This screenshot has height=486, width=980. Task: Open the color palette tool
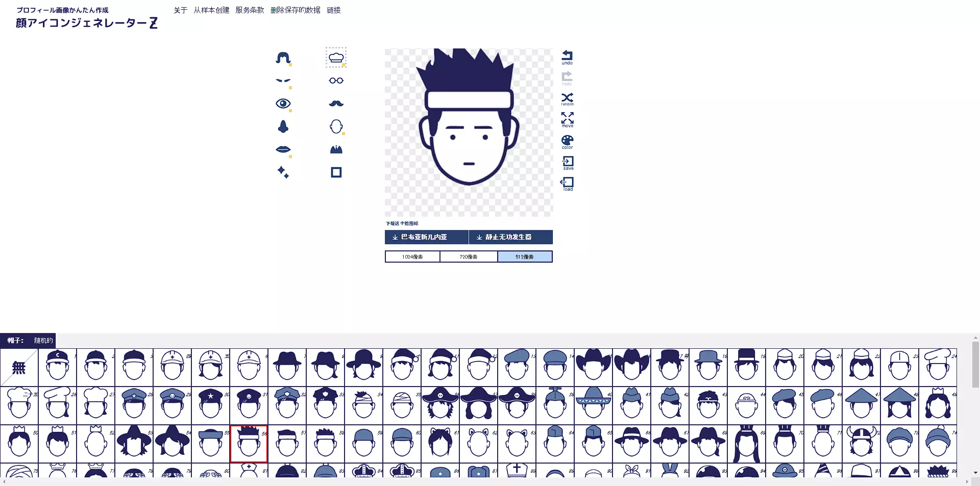coord(567,141)
